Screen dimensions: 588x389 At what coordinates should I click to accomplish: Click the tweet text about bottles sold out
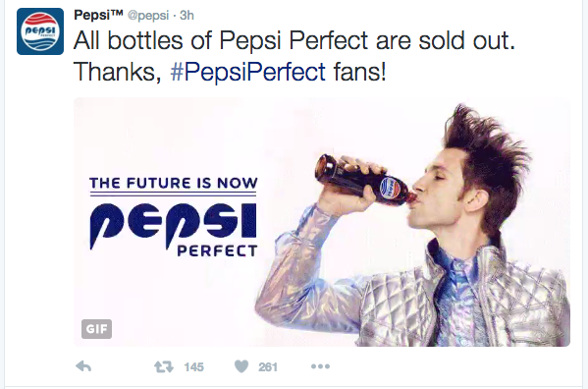click(x=294, y=56)
